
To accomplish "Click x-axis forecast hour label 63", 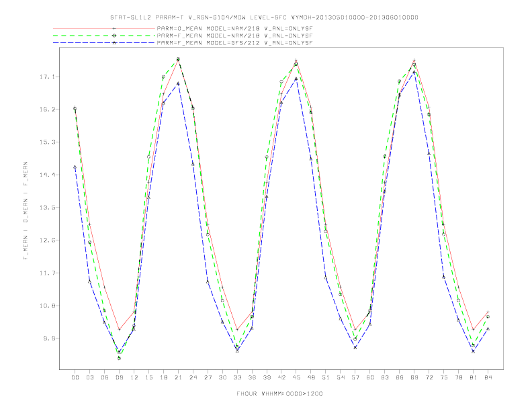I will click(x=385, y=377).
